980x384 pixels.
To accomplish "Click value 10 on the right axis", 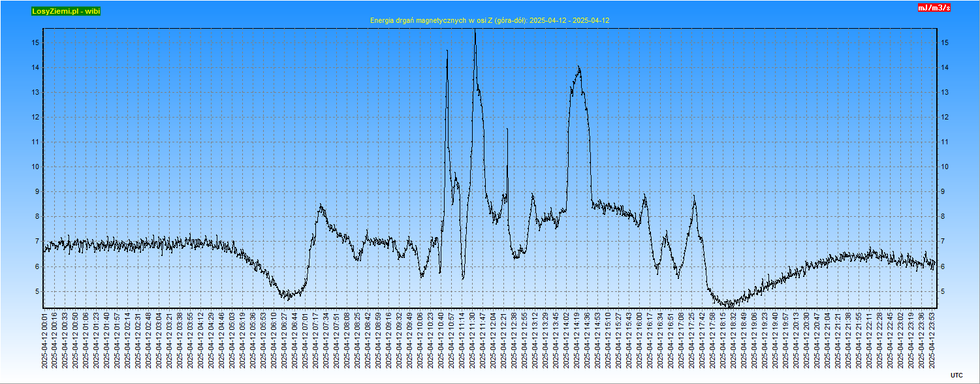I will (944, 167).
